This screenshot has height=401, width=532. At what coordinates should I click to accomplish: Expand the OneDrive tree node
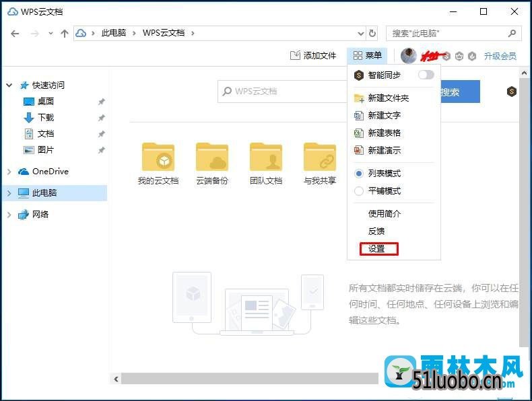point(9,172)
